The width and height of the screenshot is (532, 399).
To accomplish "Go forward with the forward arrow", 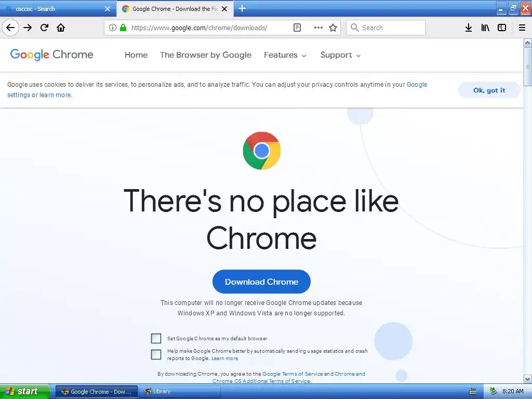I will [28, 28].
